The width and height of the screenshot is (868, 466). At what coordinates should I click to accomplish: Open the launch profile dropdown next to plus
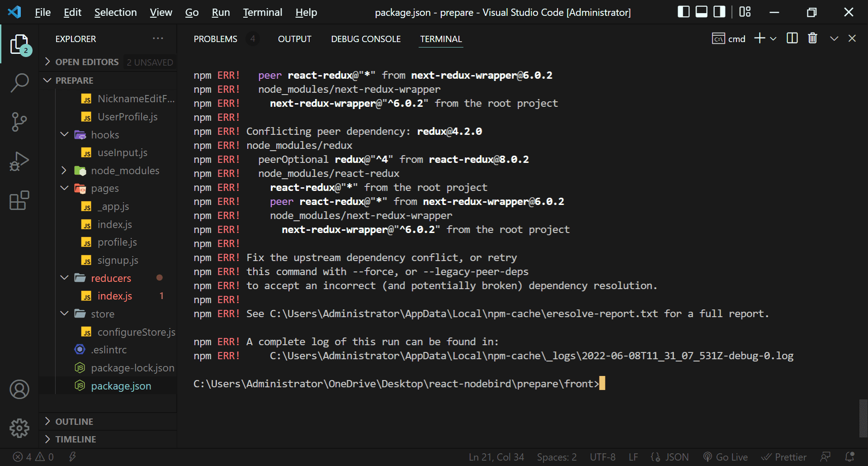point(774,39)
